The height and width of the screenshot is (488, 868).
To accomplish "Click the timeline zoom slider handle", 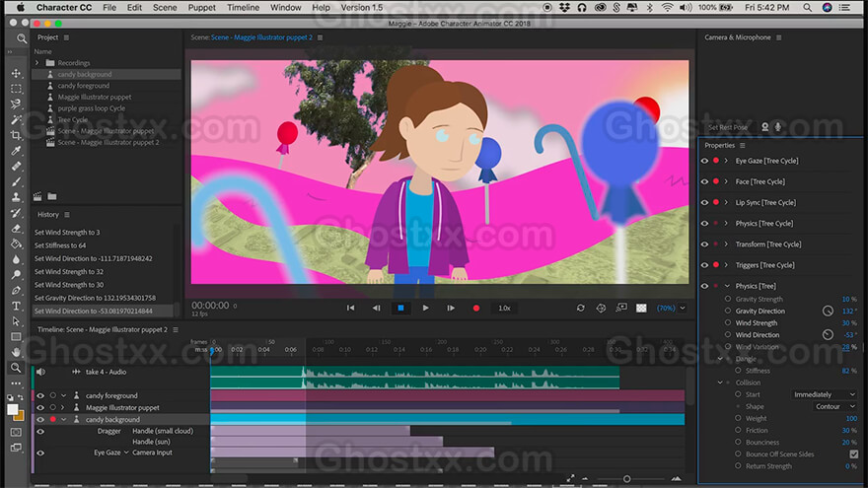I will [626, 479].
